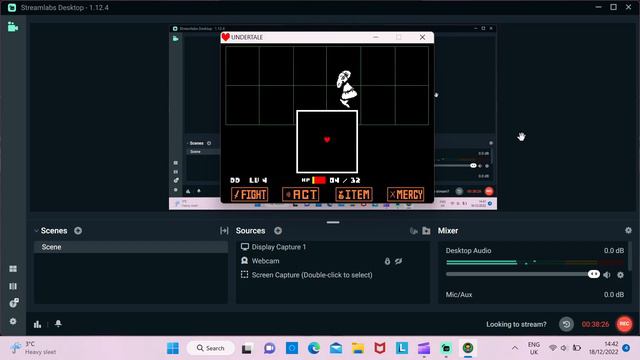Open the performance stats bar chart icon

tap(38, 324)
